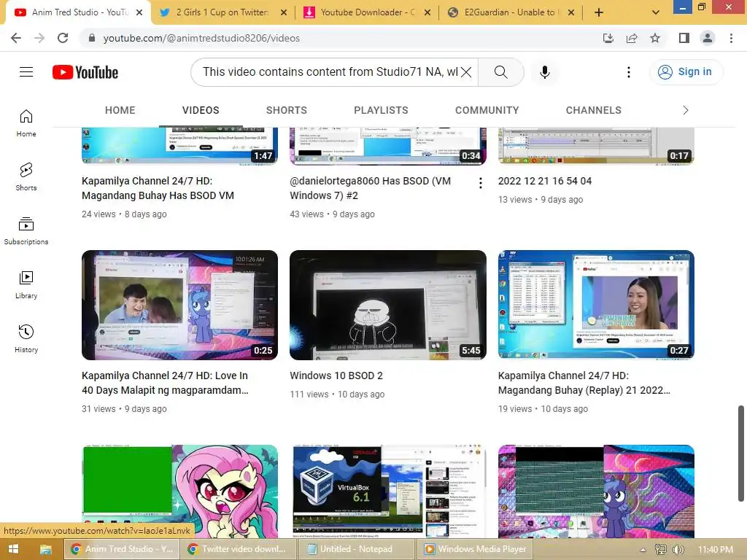Image resolution: width=747 pixels, height=560 pixels.
Task: Open Chrome's three-dot menu
Action: point(731,38)
